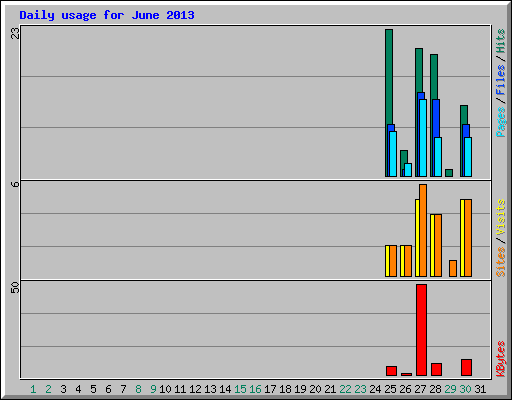
Task: Select the tall red KBytes bar for day 27
Action: [421, 330]
